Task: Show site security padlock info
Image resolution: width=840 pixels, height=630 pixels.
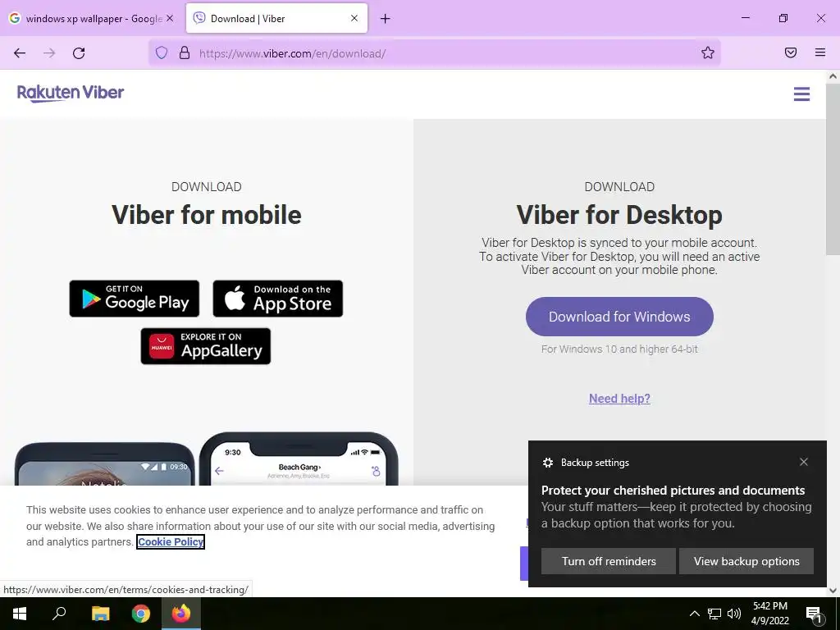Action: coord(185,52)
